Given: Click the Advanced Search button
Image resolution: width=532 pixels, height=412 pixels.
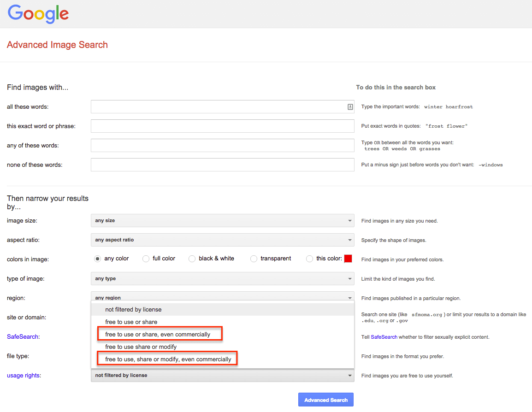Looking at the screenshot, I should point(326,400).
